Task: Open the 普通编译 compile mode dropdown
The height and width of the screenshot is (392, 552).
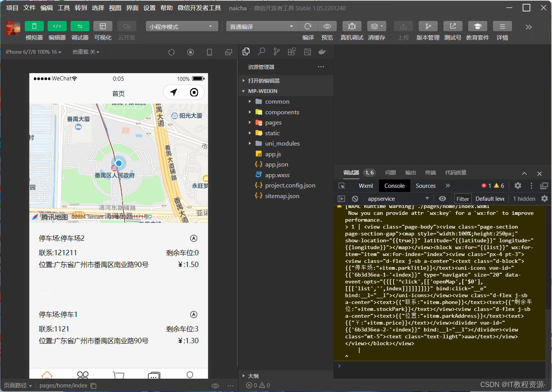Action: pos(262,26)
